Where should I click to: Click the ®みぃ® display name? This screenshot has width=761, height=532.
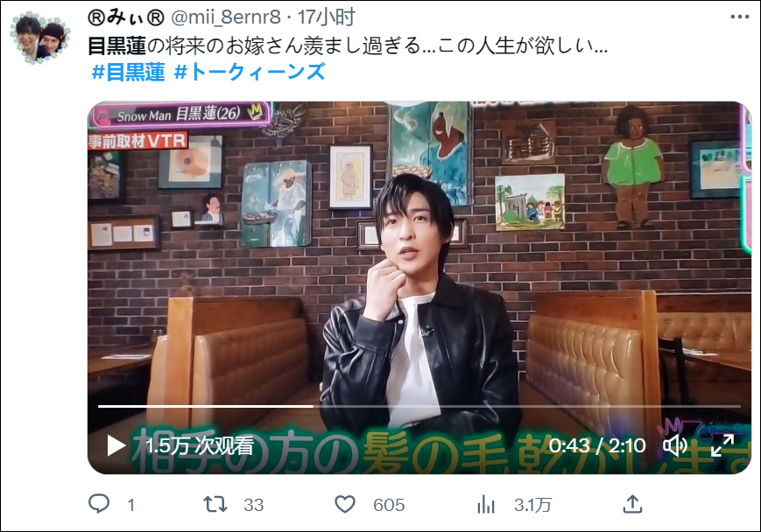(126, 17)
